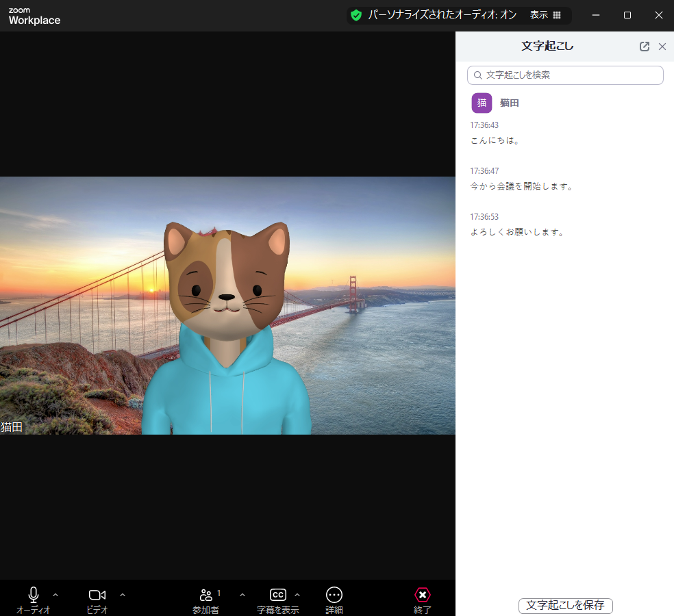Open the 参加者 participants panel

point(206,600)
